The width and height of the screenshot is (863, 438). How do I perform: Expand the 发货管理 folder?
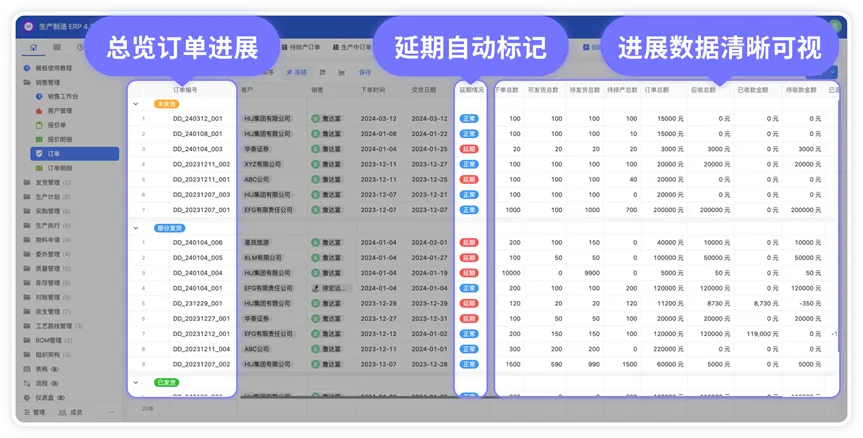47,182
